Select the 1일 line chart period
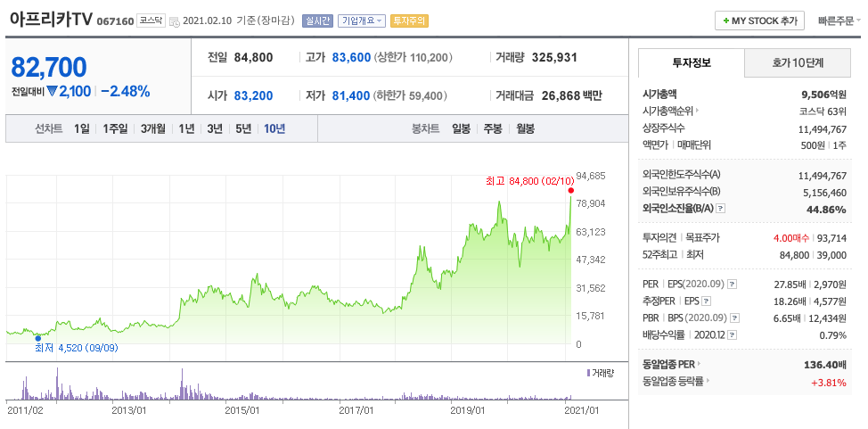The image size is (868, 429). 81,128
